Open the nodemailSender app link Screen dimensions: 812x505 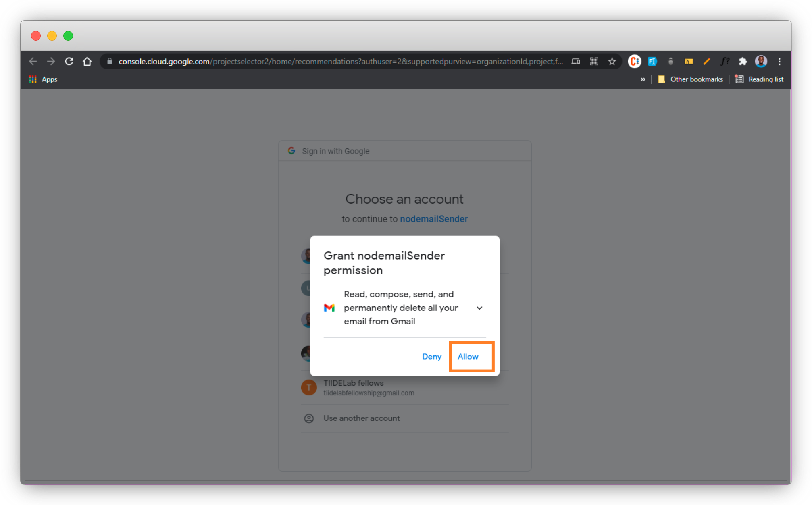coord(434,219)
